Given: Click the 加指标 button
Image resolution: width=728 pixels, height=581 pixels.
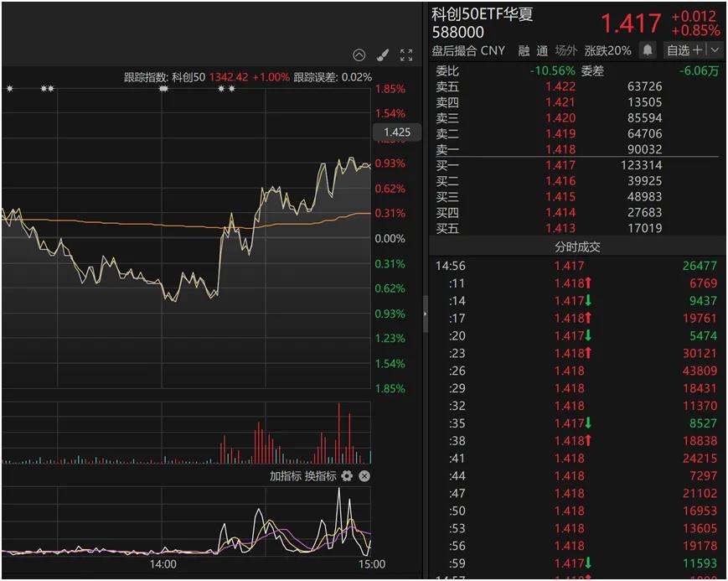Looking at the screenshot, I should pyautogui.click(x=286, y=476).
